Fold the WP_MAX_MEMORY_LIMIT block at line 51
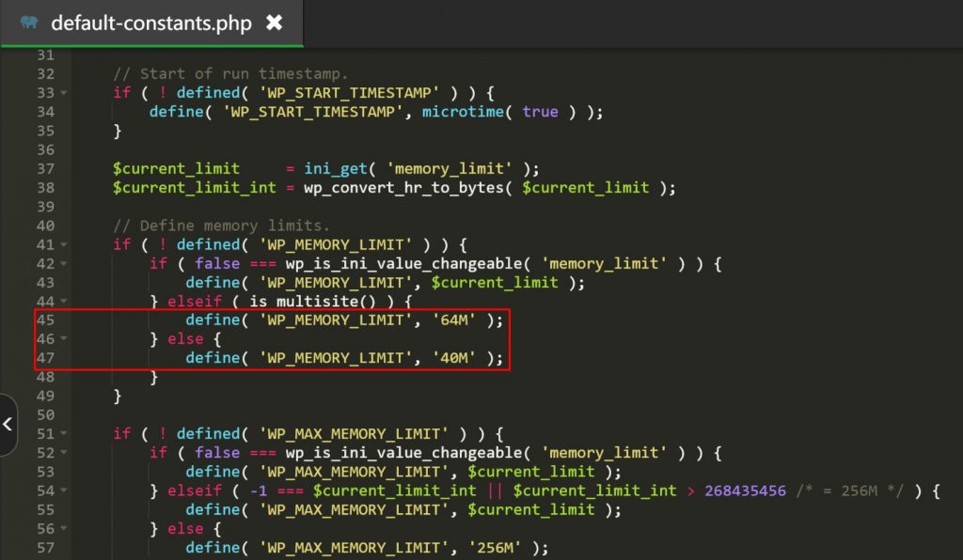963x560 pixels. 63,434
